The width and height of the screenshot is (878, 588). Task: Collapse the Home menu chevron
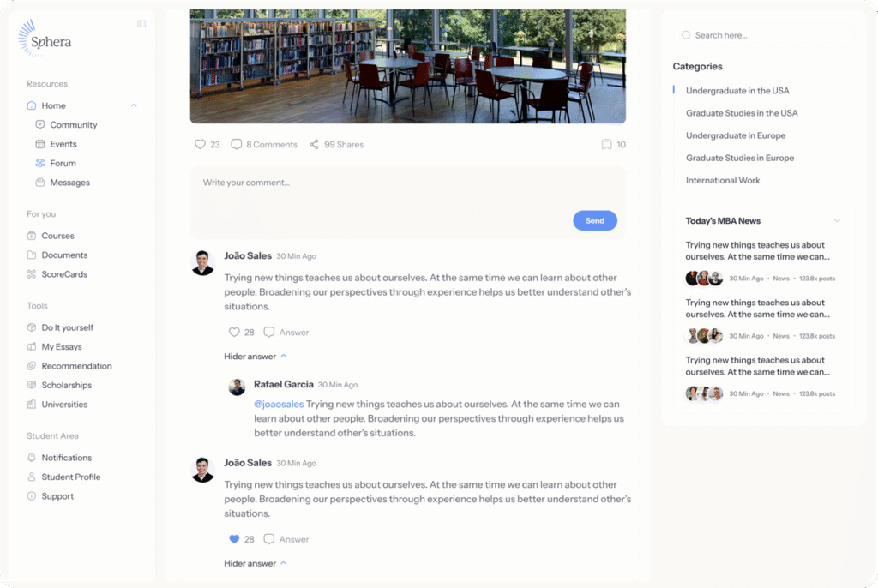(134, 105)
